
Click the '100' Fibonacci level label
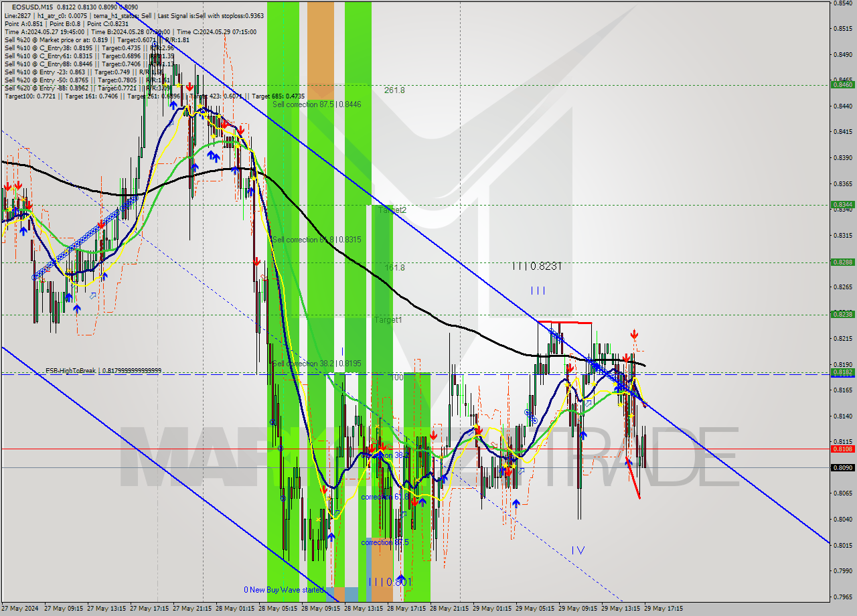397,378
